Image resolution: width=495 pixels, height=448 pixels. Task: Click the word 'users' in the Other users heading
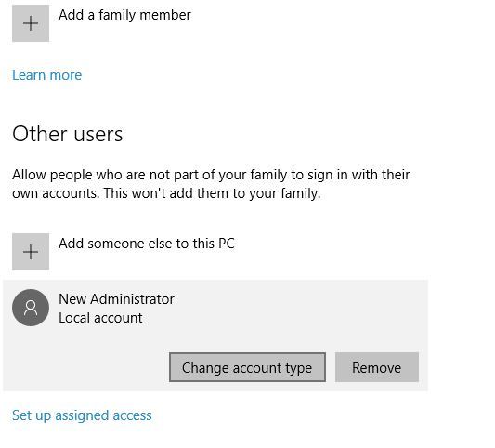click(98, 134)
